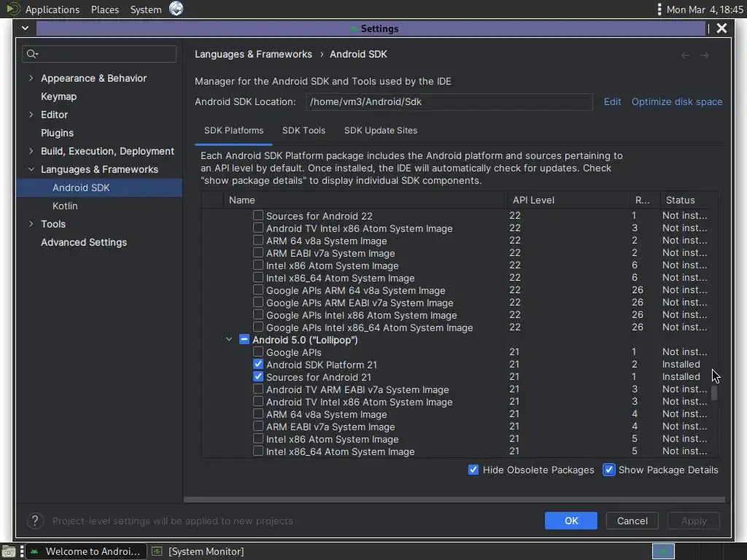Sort by the Name column header
Screen dimensions: 747x560
pyautogui.click(x=365, y=200)
